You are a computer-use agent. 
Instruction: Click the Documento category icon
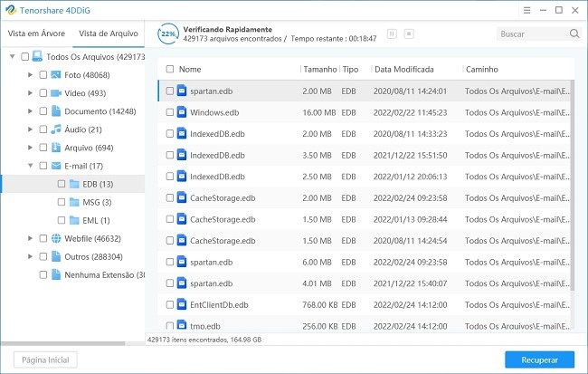[56, 110]
